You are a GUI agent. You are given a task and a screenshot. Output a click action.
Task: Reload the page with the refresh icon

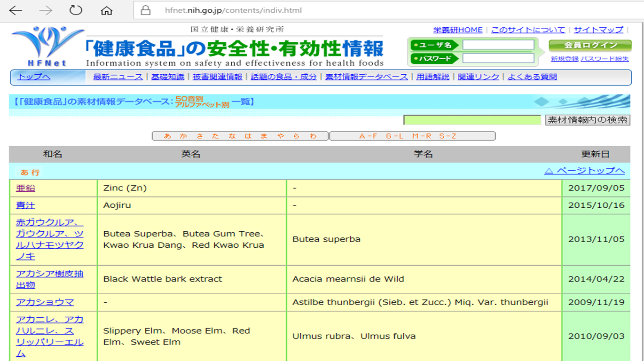(x=76, y=10)
